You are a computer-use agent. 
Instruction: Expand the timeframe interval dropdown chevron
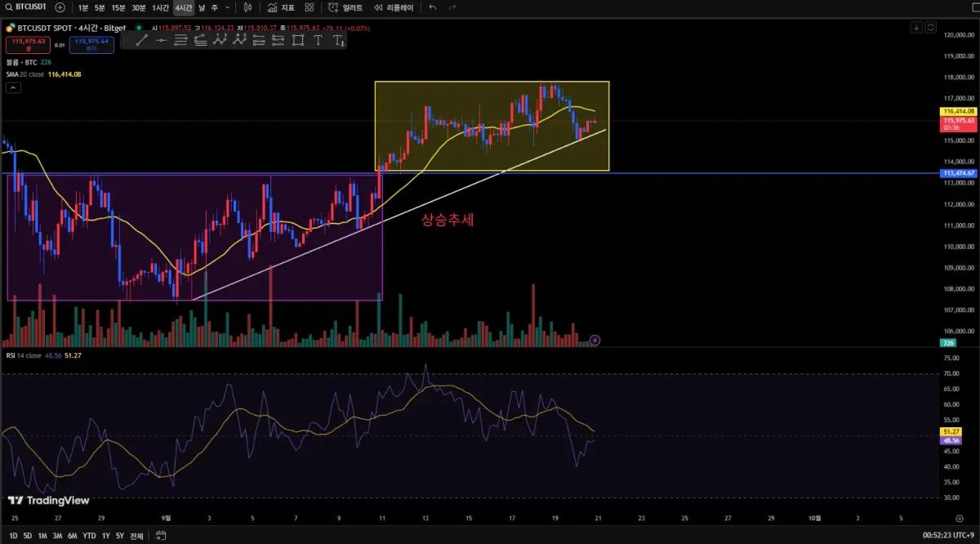tap(226, 7)
